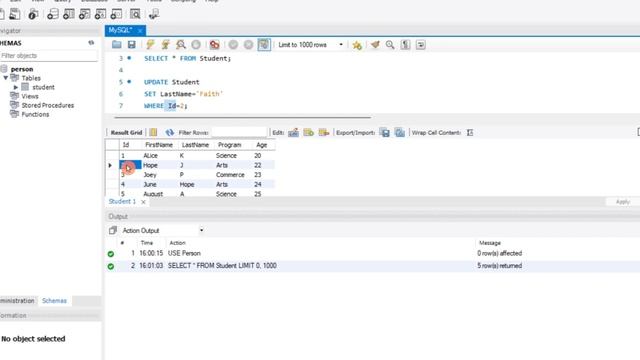This screenshot has height=360, width=640.
Task: Toggle Wrap Cell Content option
Action: point(470,132)
